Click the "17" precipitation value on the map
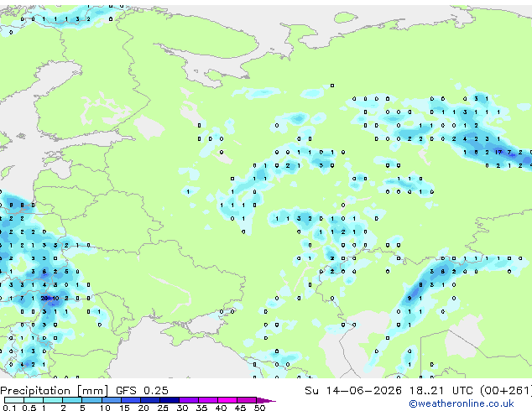The width and height of the screenshot is (532, 411). point(498,153)
